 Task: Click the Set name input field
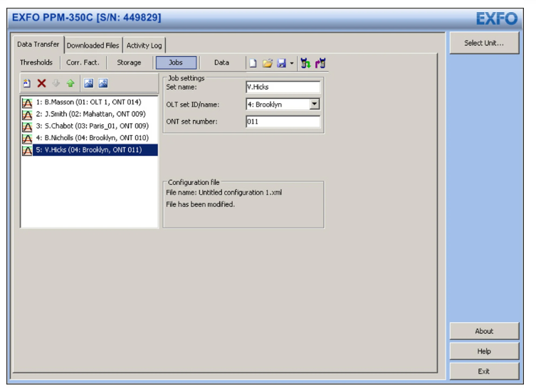click(x=283, y=87)
